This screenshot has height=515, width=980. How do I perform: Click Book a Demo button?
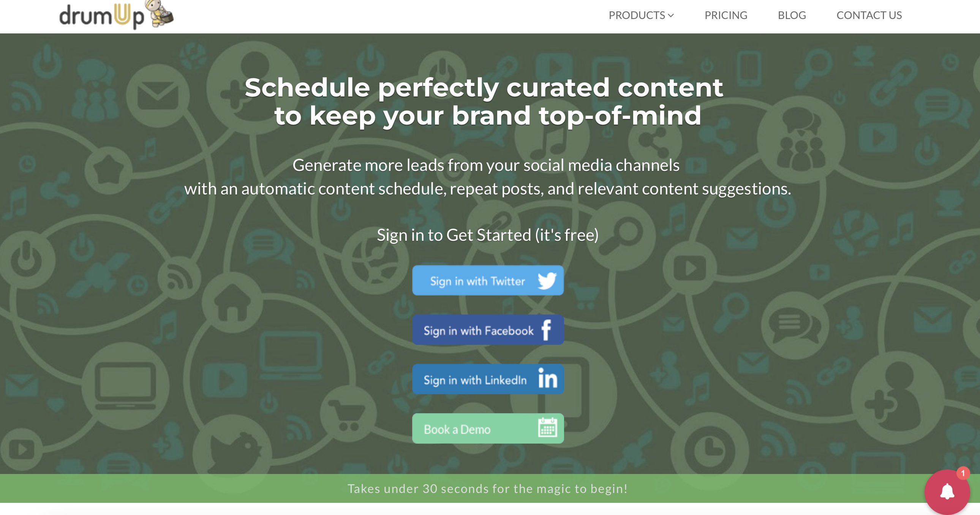[x=487, y=428]
